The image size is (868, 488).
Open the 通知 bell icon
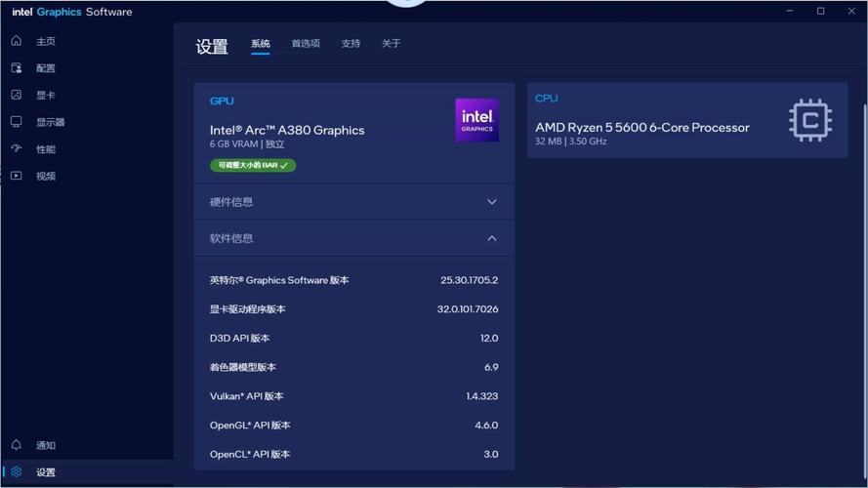(x=16, y=445)
